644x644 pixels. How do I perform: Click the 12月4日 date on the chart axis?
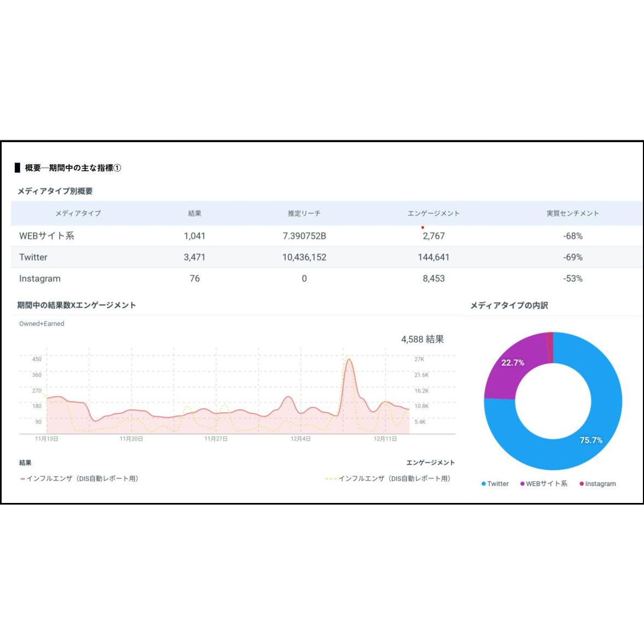tap(301, 439)
